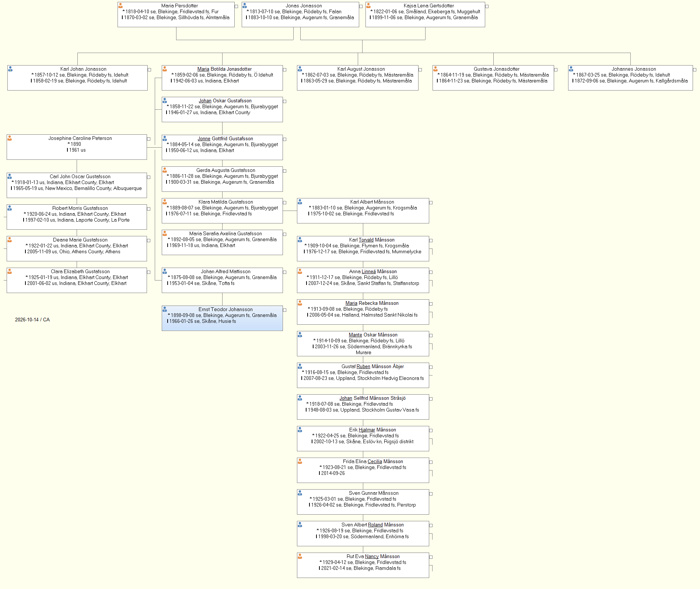Select the Johan Alfred Mattisson name
700x589 pixels.
[225, 272]
